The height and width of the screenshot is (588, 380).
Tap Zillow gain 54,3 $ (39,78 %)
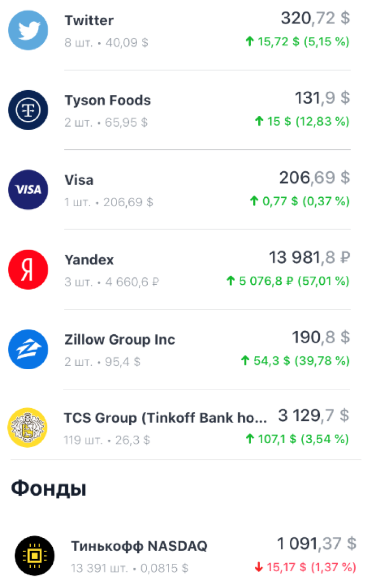point(295,361)
